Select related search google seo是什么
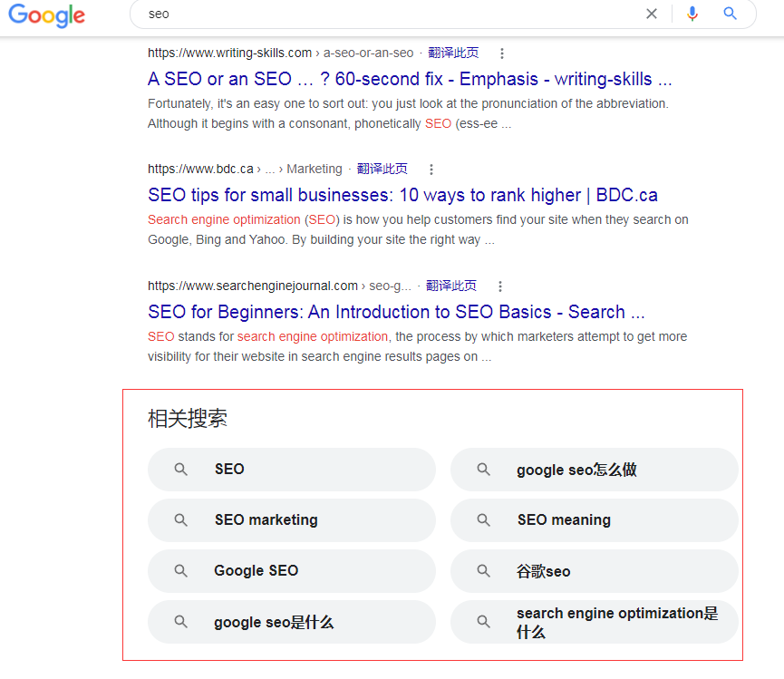 point(292,622)
